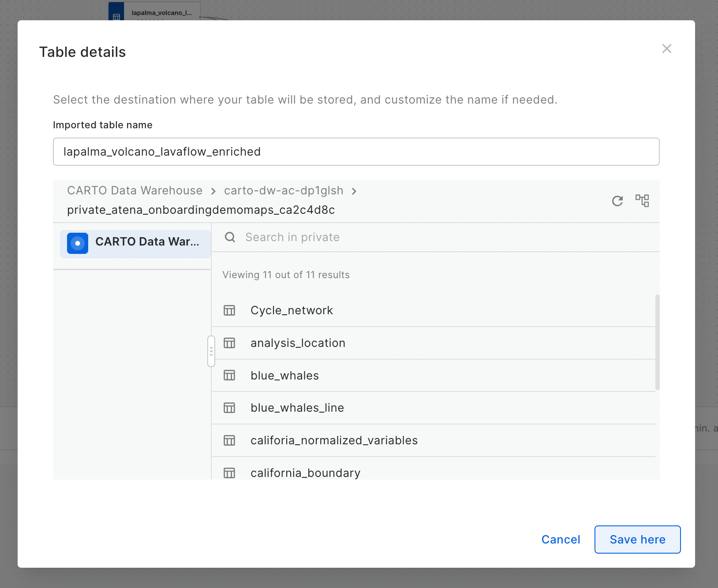Refresh the table list
The width and height of the screenshot is (718, 588).
click(x=617, y=201)
